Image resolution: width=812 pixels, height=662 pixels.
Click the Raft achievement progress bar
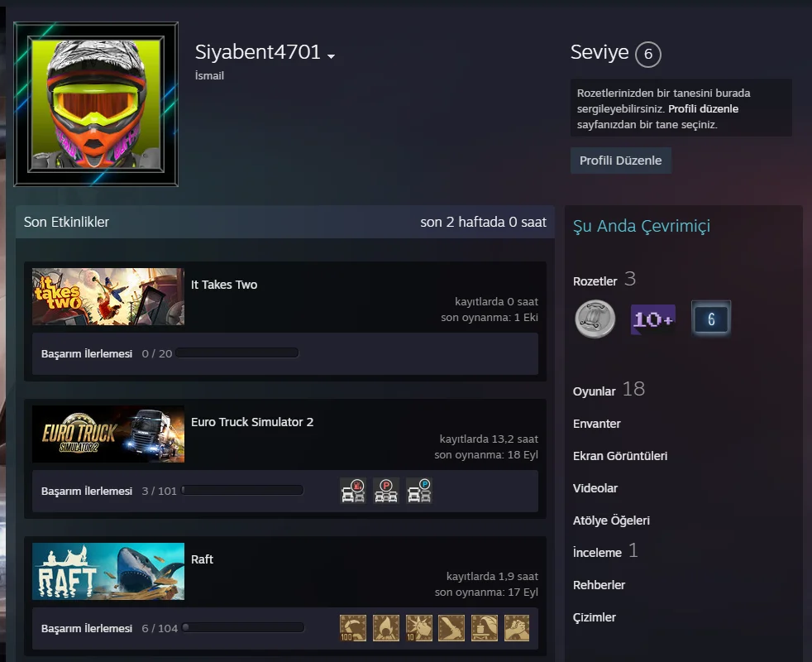pyautogui.click(x=243, y=628)
